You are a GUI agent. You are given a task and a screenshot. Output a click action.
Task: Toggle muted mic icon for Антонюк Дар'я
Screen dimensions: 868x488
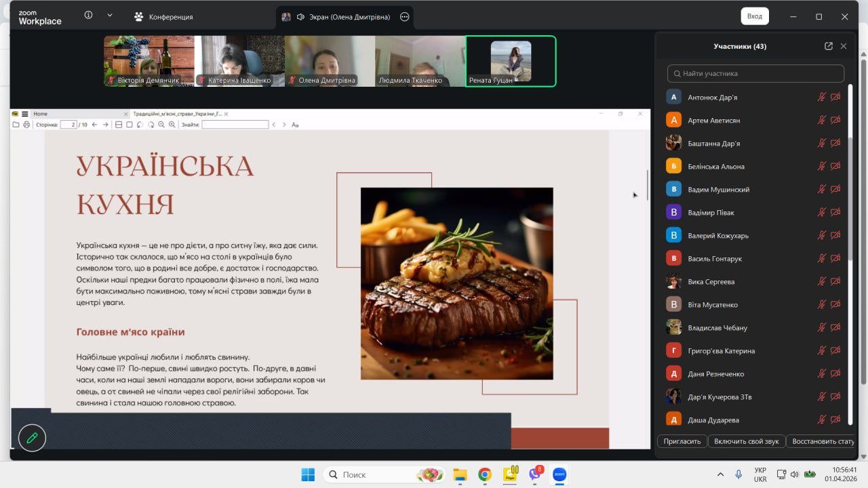pyautogui.click(x=821, y=97)
